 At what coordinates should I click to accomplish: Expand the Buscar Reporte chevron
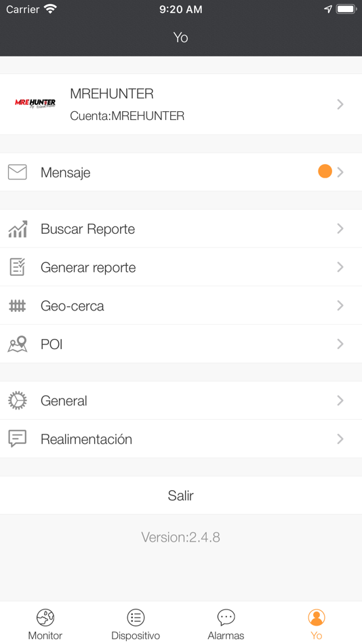[x=340, y=228]
